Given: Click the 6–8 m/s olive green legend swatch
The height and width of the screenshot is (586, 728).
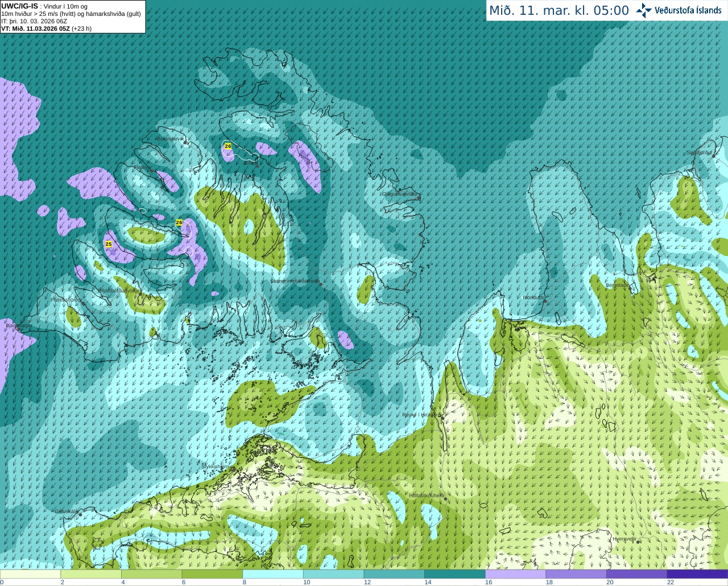Looking at the screenshot, I should 212,574.
